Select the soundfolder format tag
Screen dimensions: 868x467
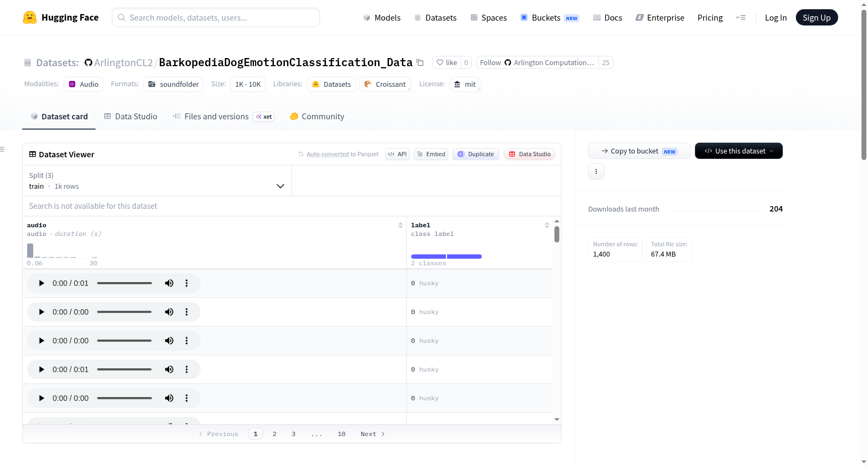[173, 84]
